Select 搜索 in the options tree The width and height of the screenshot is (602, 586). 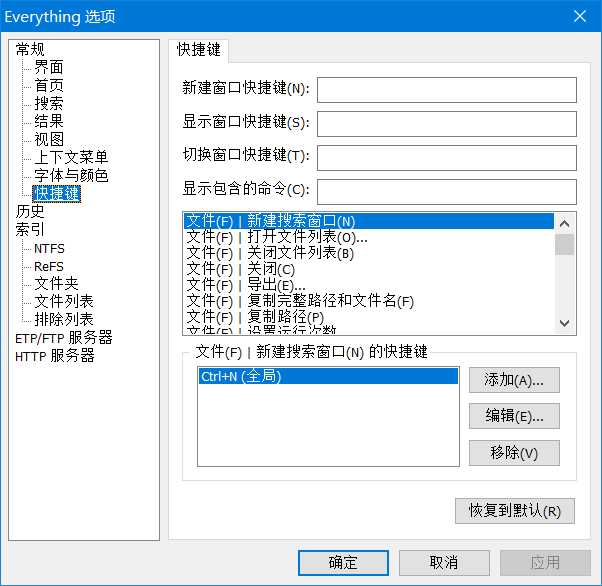click(49, 103)
